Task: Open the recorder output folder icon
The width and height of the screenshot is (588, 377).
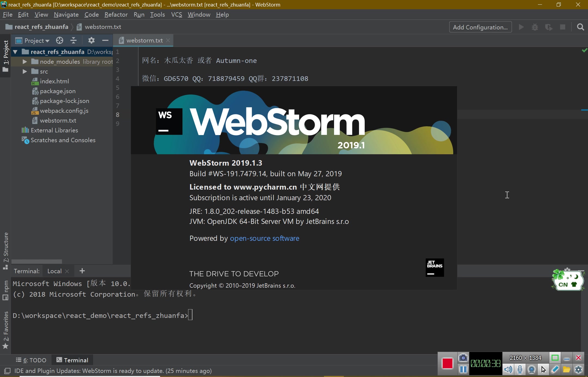Action: [567, 369]
